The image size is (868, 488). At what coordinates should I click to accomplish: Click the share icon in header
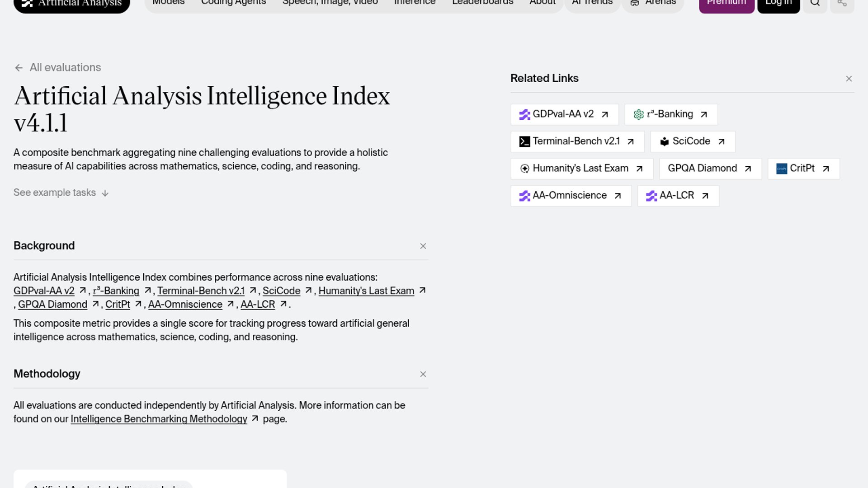[842, 4]
